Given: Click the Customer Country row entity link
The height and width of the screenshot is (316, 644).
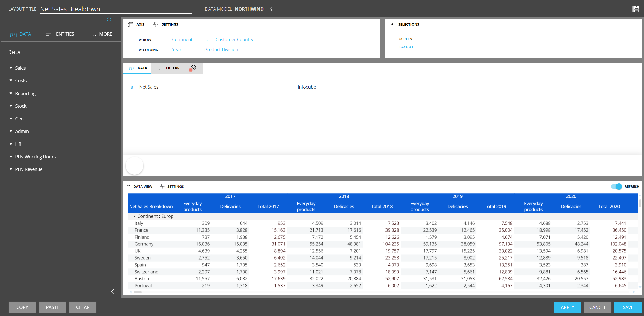Looking at the screenshot, I should (x=234, y=40).
